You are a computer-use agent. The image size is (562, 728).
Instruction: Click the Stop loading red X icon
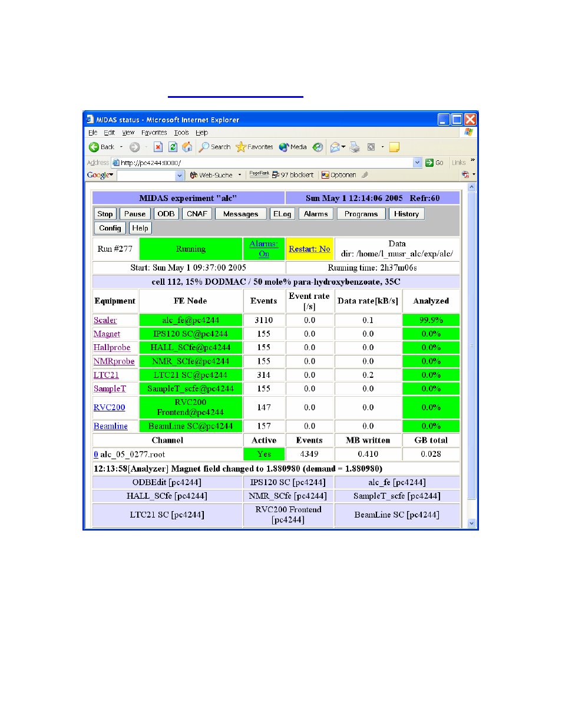click(158, 147)
